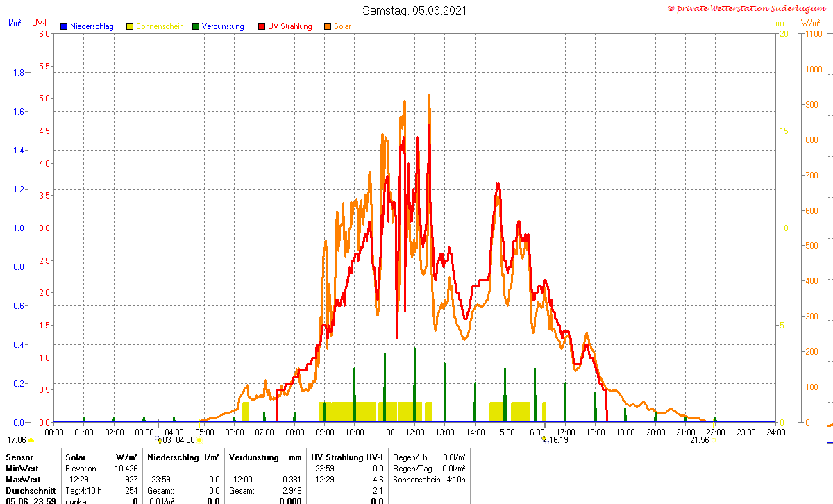Image resolution: width=833 pixels, height=504 pixels.
Task: Click the Samstag, 05.06.2021 chart title
Action: pyautogui.click(x=415, y=10)
